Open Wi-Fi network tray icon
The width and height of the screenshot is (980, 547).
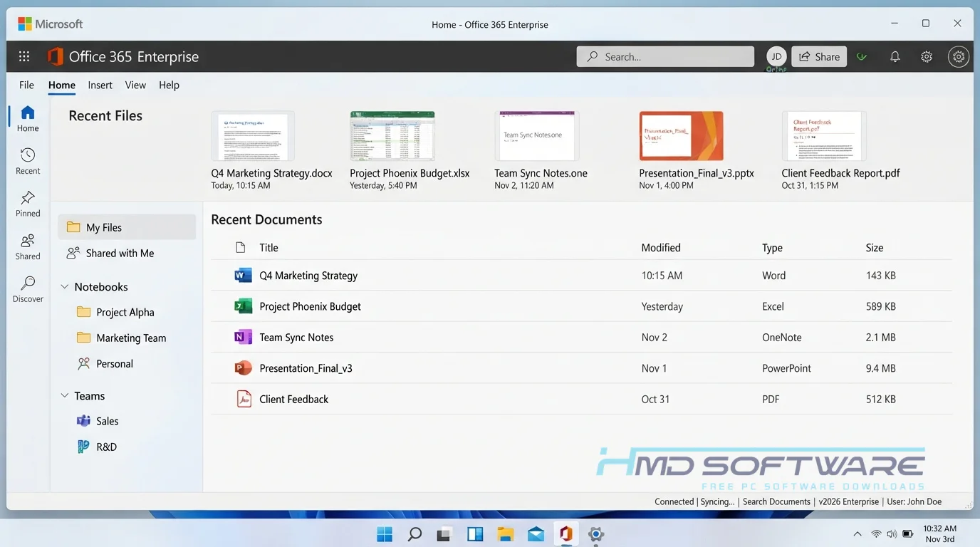(876, 533)
